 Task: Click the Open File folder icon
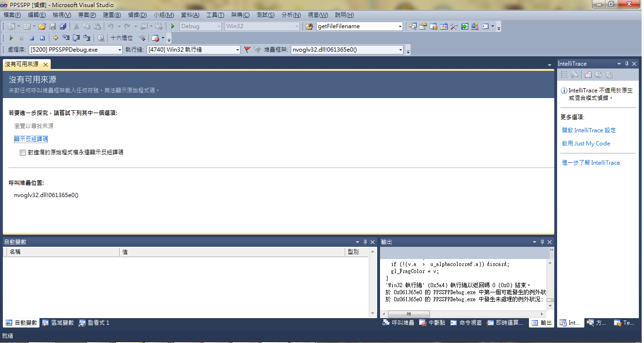click(x=42, y=26)
